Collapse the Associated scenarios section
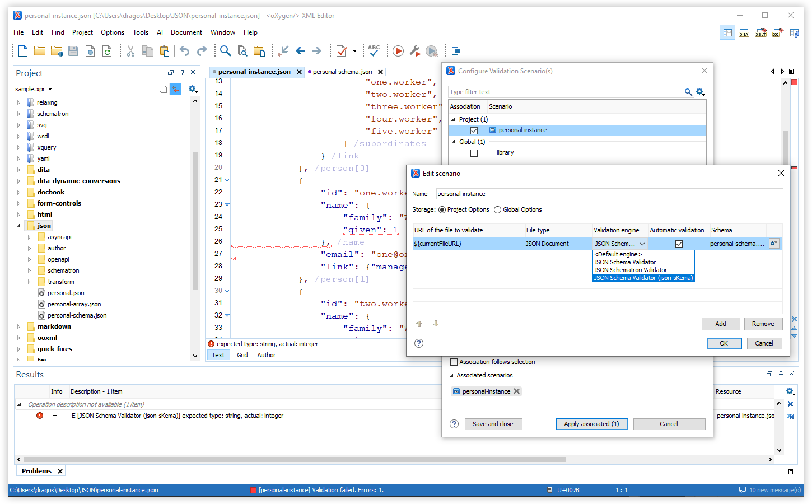The width and height of the screenshot is (812, 504). point(452,375)
